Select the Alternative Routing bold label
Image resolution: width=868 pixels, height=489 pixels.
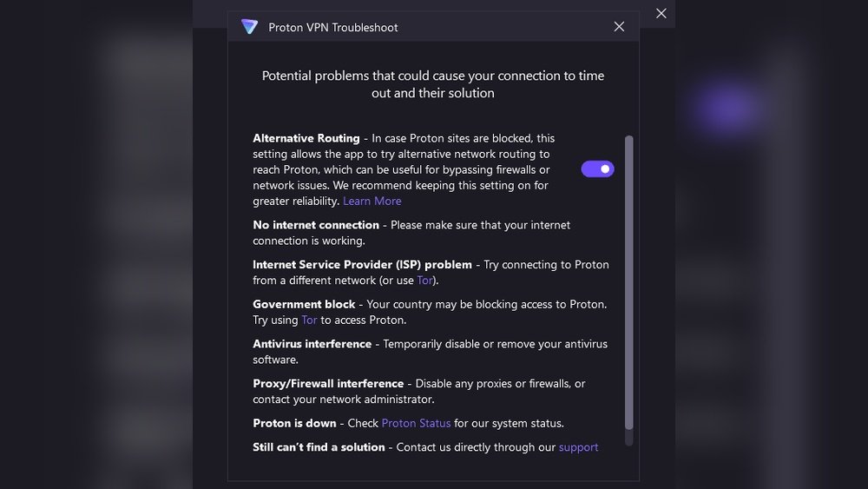[306, 138]
